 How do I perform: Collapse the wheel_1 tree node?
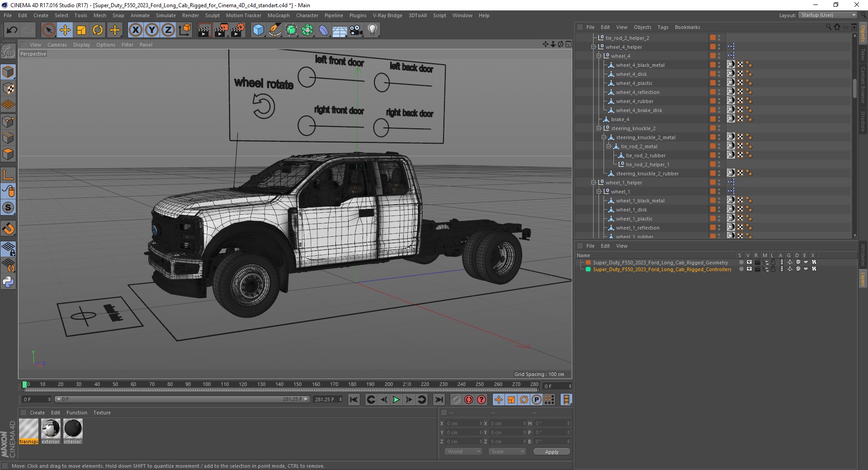599,192
